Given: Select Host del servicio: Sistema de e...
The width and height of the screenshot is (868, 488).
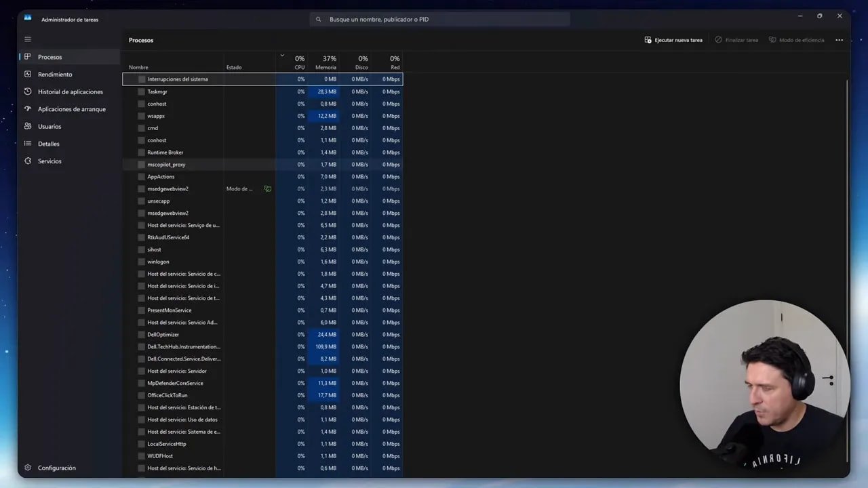Looking at the screenshot, I should coord(262,432).
